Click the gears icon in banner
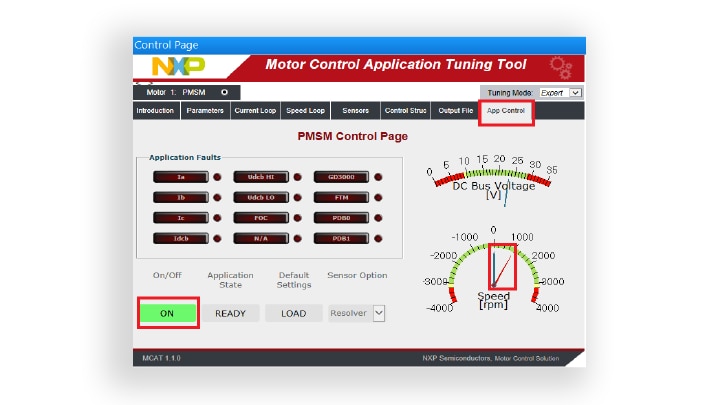This screenshot has width=720, height=405. click(561, 68)
